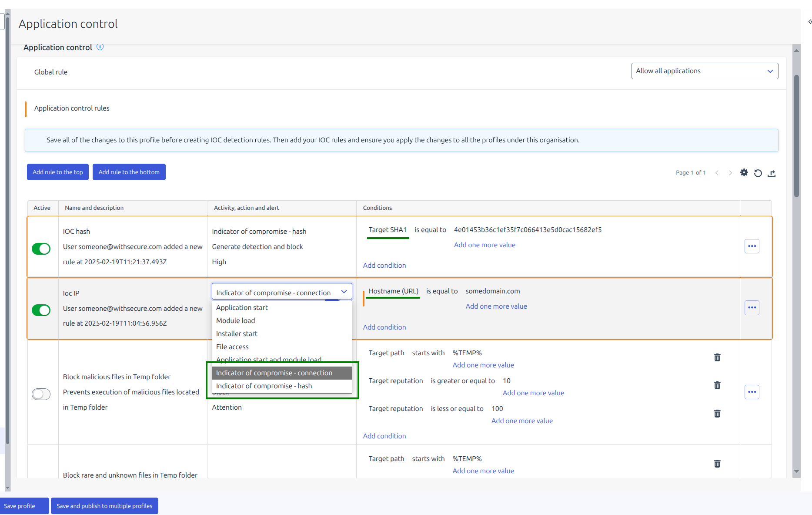Click Save and publish to multiple profiles
The height and width of the screenshot is (515, 812).
tap(104, 506)
